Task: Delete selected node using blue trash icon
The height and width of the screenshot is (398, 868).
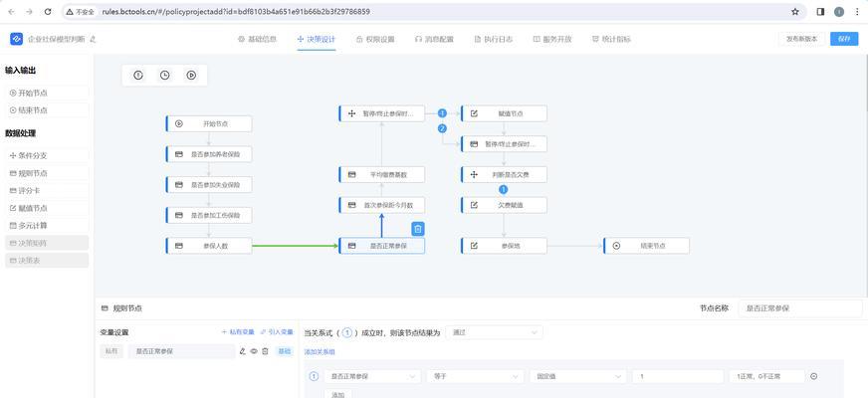Action: pos(418,229)
